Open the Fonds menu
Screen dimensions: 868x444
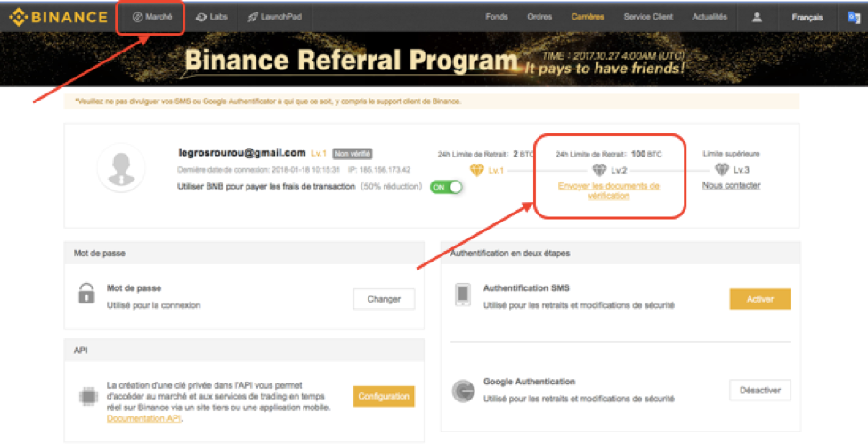[x=497, y=17]
